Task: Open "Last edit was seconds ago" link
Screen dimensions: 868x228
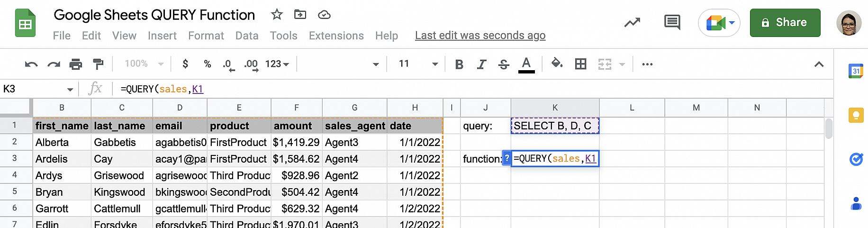Action: click(x=480, y=36)
